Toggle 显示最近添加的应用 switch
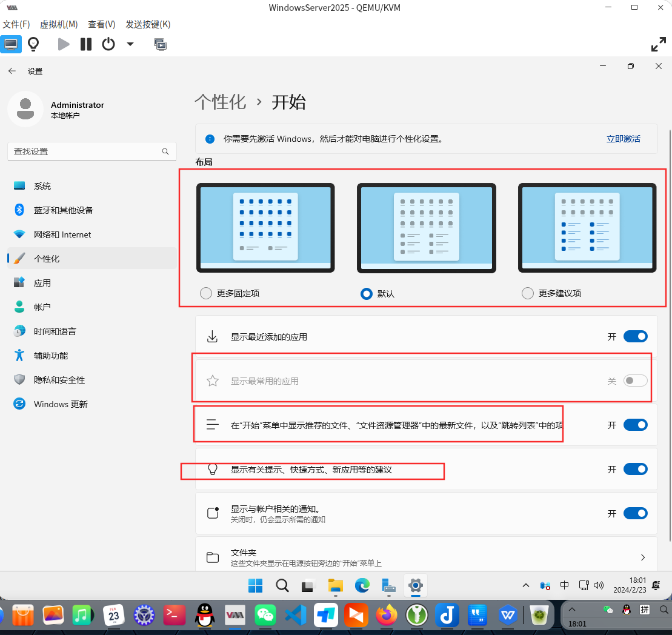This screenshot has width=672, height=635. pos(635,336)
